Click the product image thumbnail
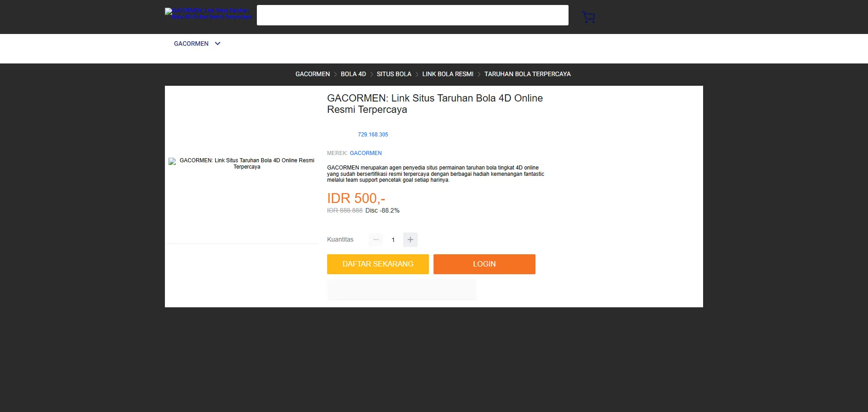 click(242, 164)
